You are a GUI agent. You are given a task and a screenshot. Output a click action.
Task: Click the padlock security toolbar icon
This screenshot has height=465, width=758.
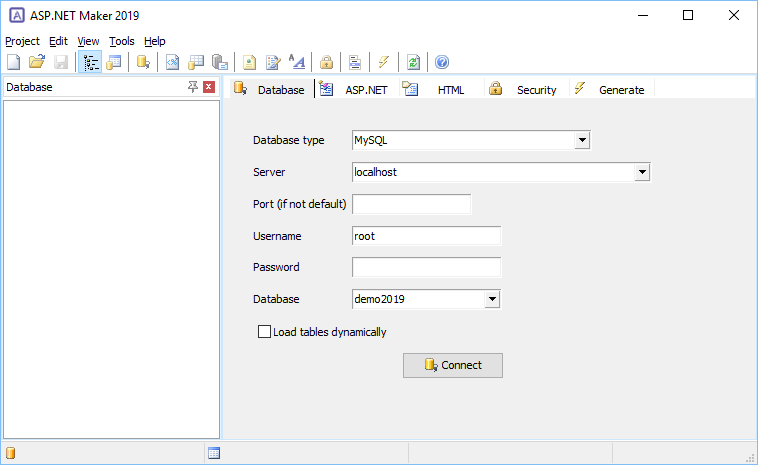pyautogui.click(x=326, y=62)
